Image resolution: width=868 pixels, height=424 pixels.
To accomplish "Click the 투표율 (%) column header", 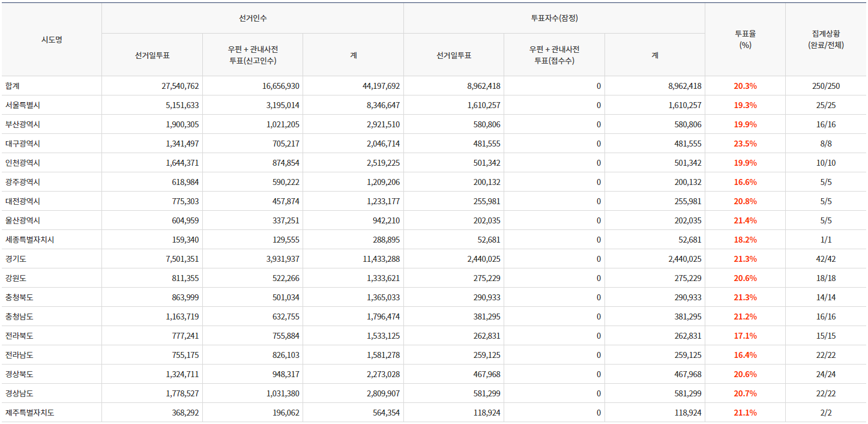I will click(x=745, y=39).
